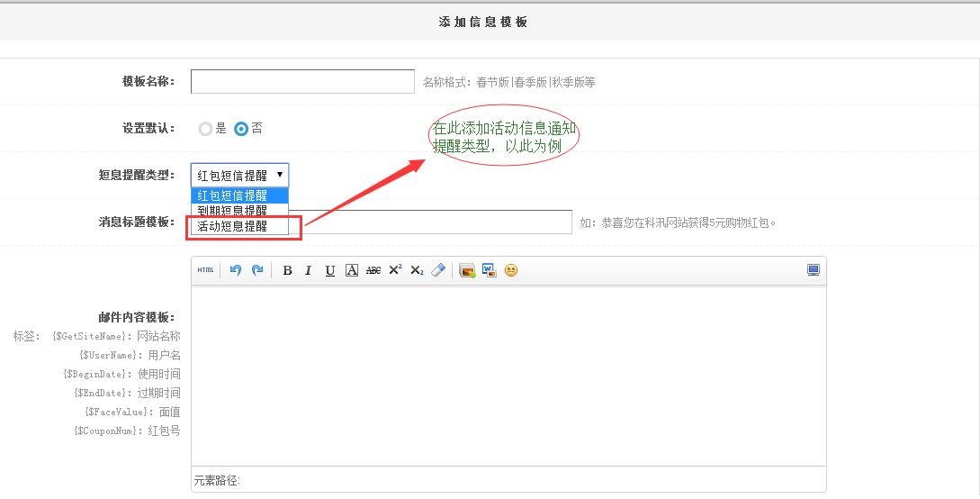The height and width of the screenshot is (499, 980).
Task: Focus the 消息标题模板 input field
Action: (x=431, y=222)
